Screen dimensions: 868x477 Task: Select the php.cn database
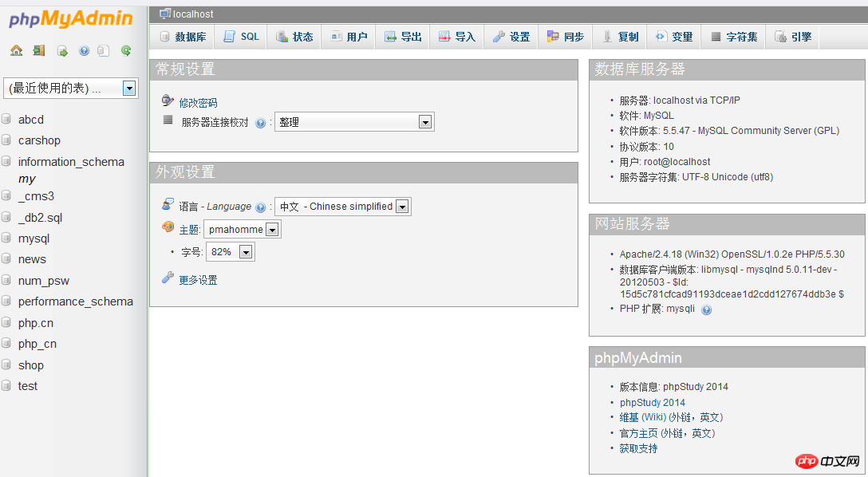36,322
